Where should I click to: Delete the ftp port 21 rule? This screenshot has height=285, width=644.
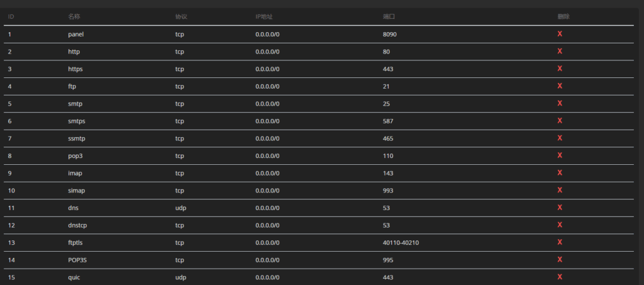[560, 86]
